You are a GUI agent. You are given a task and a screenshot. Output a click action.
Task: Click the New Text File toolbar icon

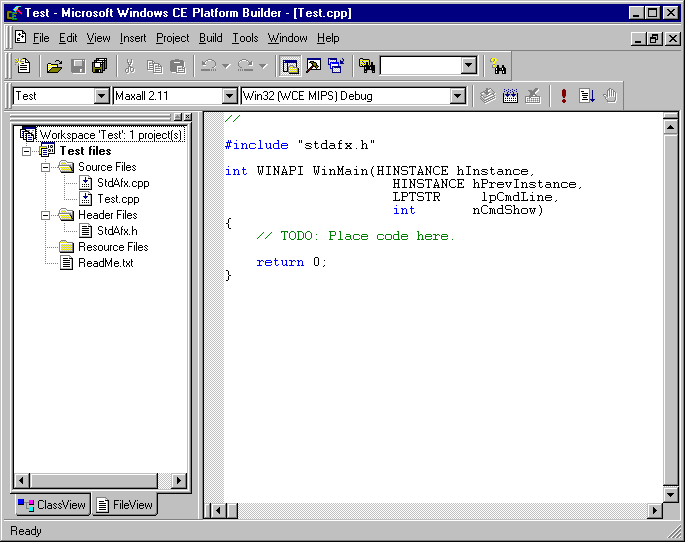pyautogui.click(x=23, y=66)
